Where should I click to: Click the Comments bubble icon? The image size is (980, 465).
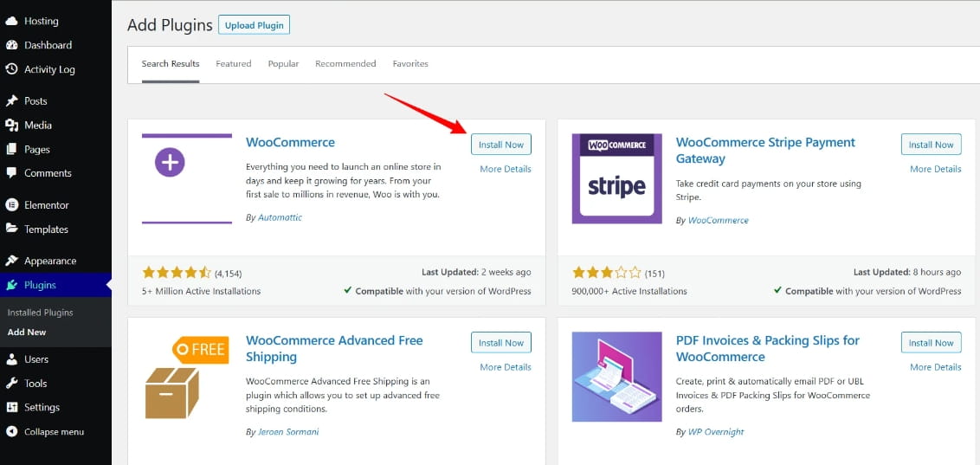click(11, 173)
